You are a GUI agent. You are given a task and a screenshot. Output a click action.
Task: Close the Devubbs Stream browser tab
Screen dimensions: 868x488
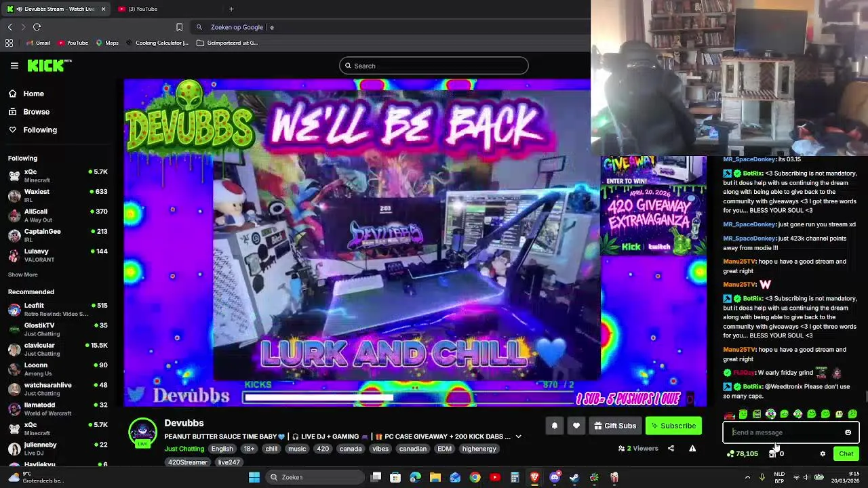click(x=103, y=9)
